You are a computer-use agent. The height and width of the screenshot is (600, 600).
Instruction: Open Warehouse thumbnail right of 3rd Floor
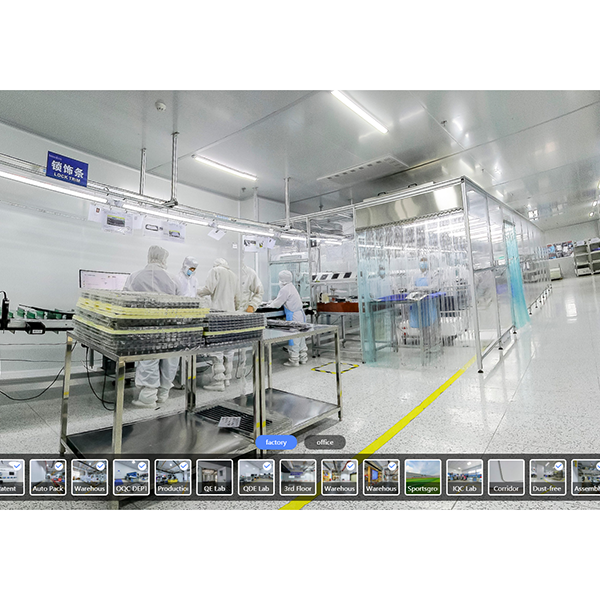339,477
